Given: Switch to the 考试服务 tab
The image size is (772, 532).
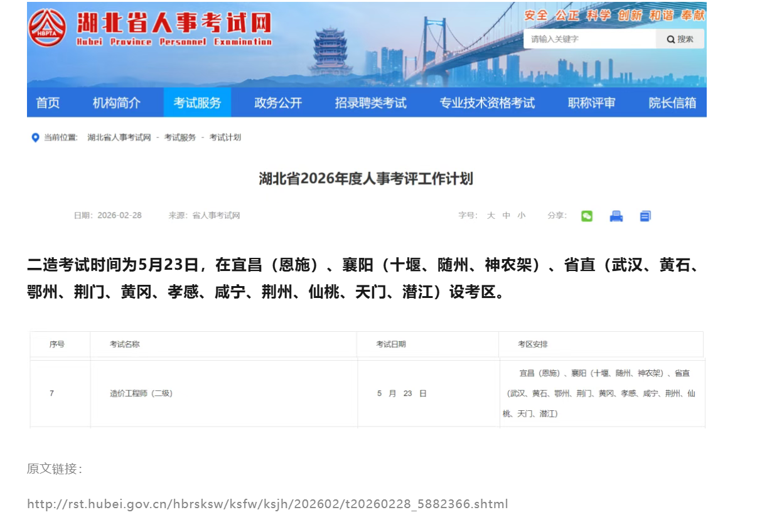Looking at the screenshot, I should pyautogui.click(x=198, y=103).
